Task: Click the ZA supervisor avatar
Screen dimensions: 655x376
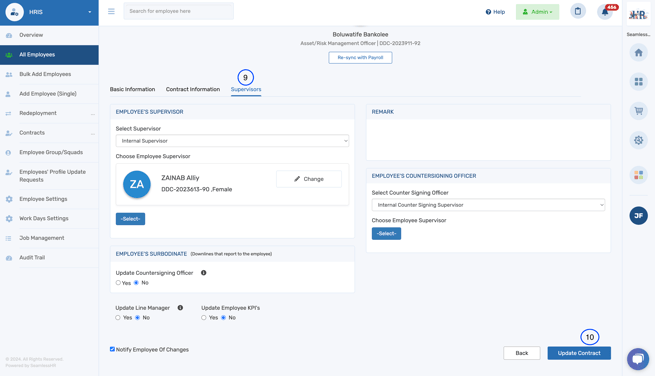Action: pyautogui.click(x=137, y=184)
